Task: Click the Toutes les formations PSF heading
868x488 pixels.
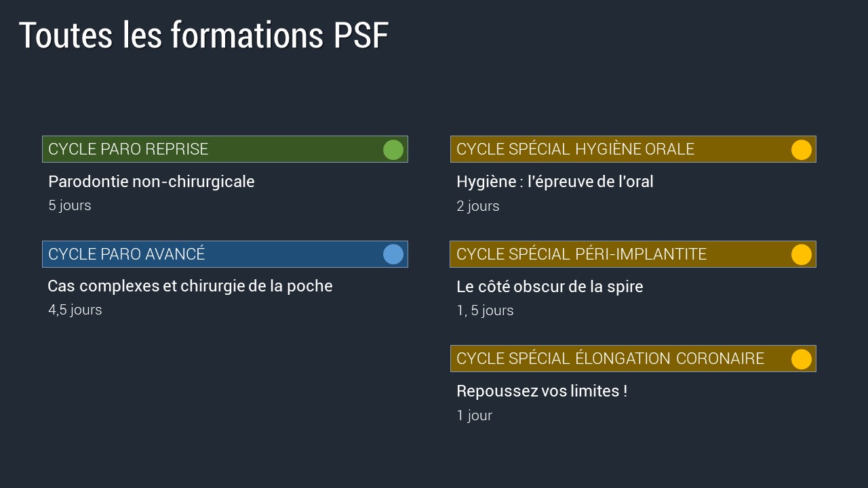Action: pyautogui.click(x=203, y=35)
